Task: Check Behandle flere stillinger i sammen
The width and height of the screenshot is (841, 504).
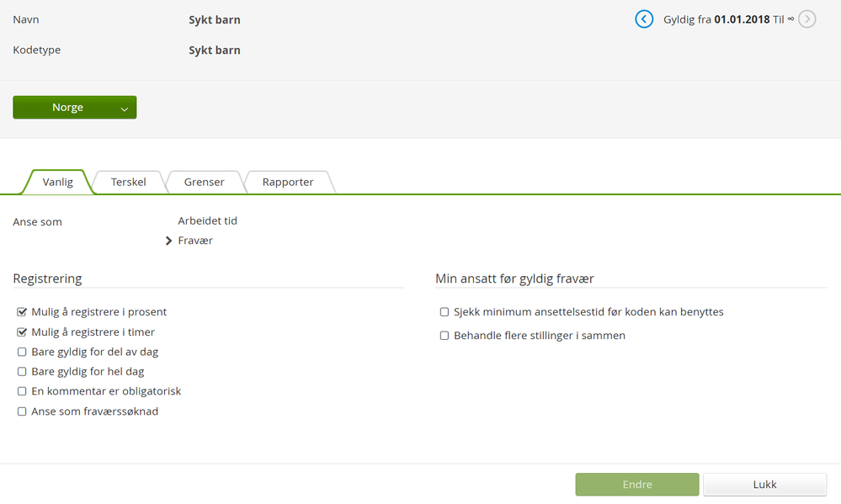Action: [444, 336]
